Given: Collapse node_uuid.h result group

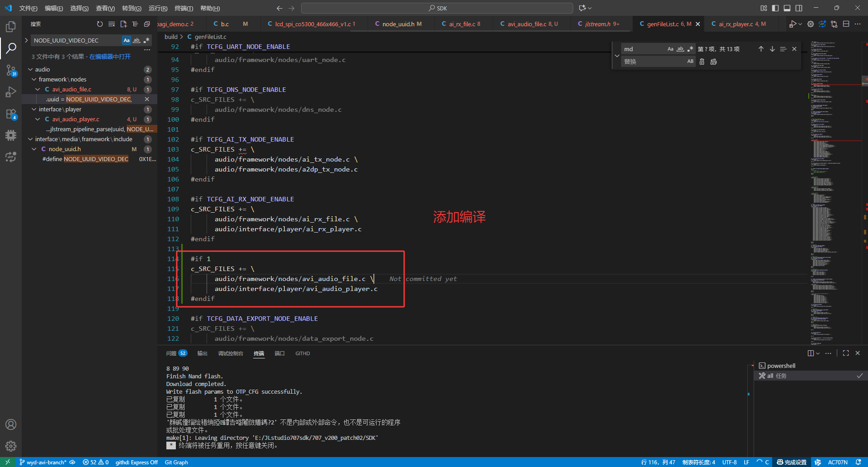Looking at the screenshot, I should 34,149.
